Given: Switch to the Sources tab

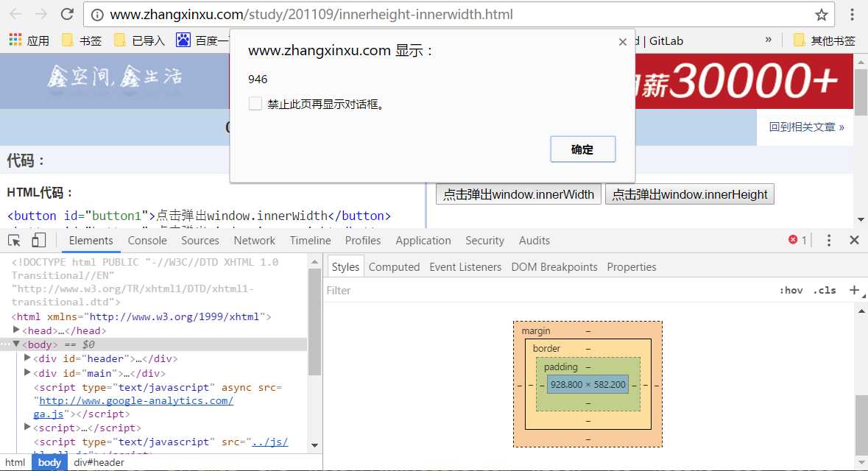Looking at the screenshot, I should tap(200, 241).
